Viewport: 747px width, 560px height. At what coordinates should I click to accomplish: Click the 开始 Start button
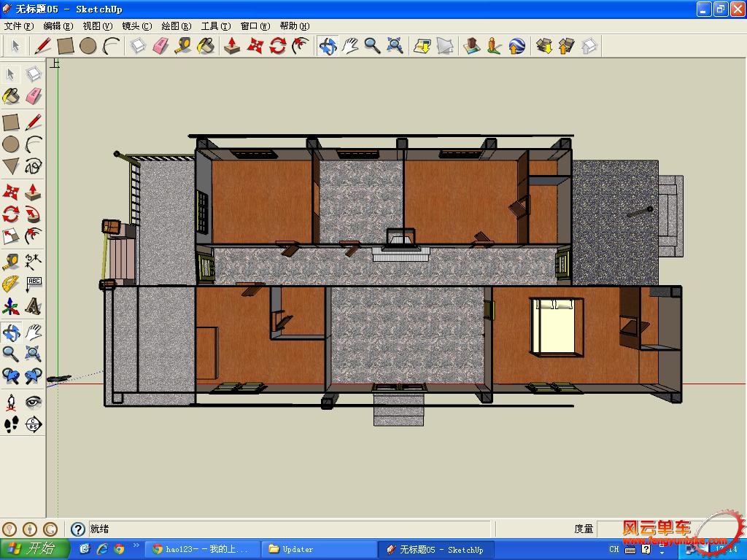coord(34,549)
